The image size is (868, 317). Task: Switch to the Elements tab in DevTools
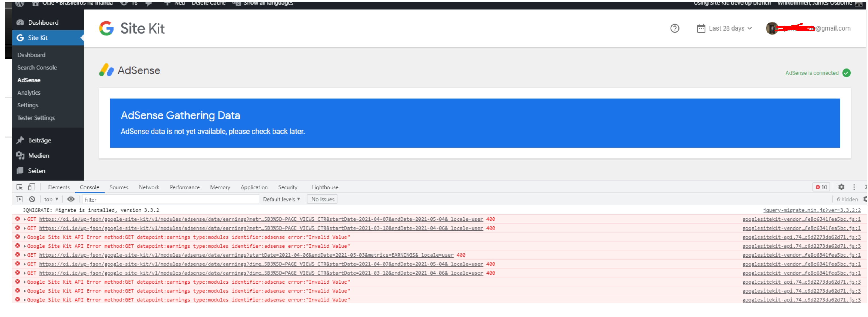(59, 187)
